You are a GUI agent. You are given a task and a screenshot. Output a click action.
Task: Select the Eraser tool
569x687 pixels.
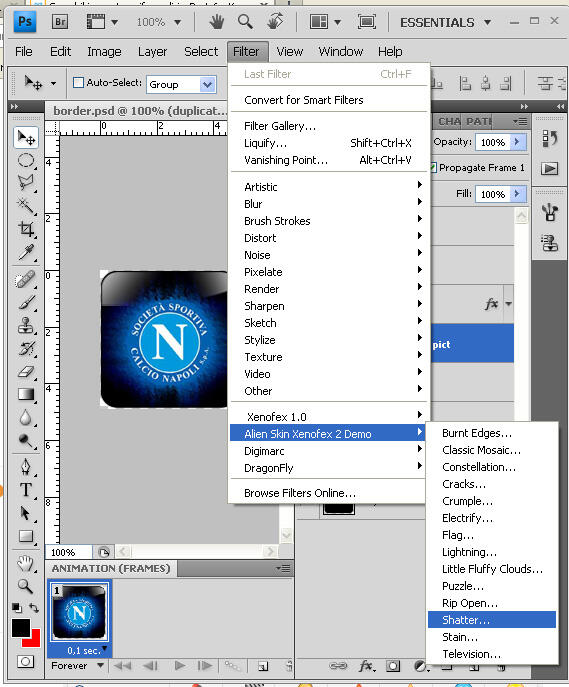pos(26,372)
